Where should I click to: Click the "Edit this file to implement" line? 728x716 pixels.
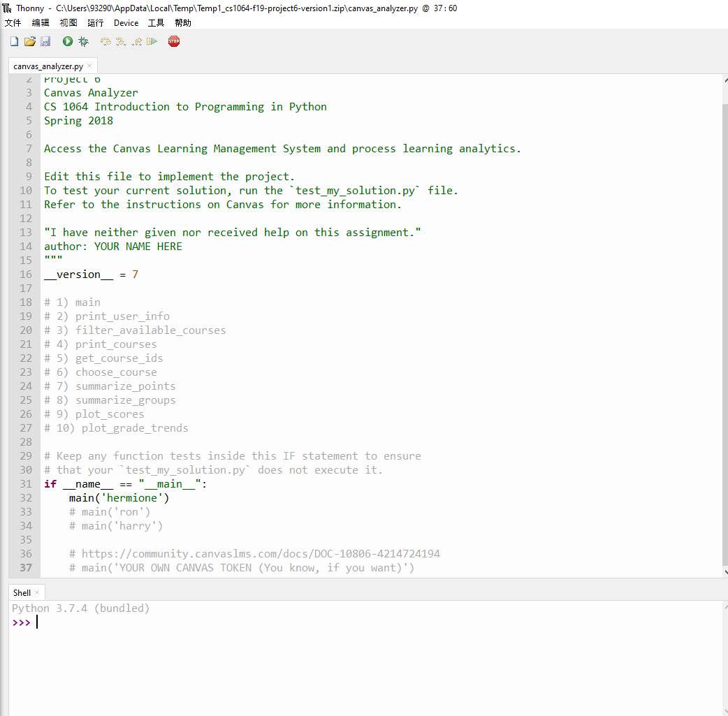coord(170,177)
